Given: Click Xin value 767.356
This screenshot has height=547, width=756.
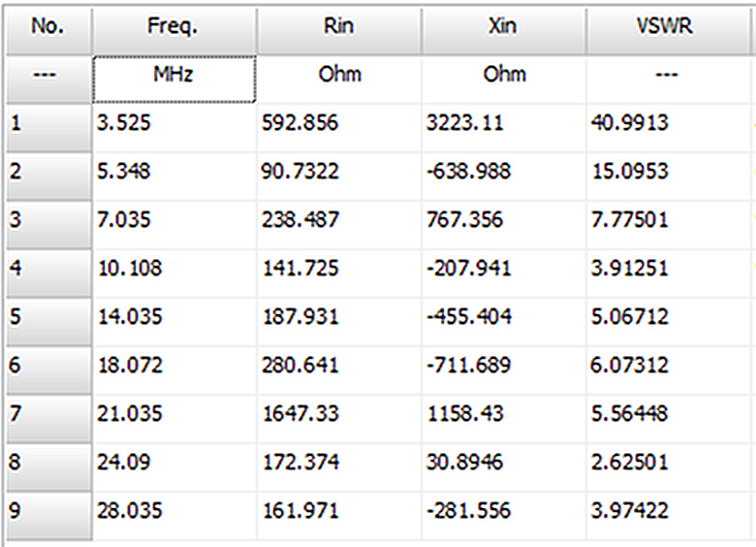Looking at the screenshot, I should (x=504, y=224).
